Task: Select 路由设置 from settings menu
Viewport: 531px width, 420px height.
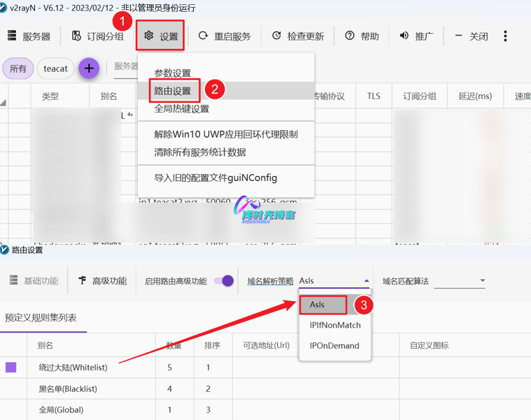Action: point(173,91)
